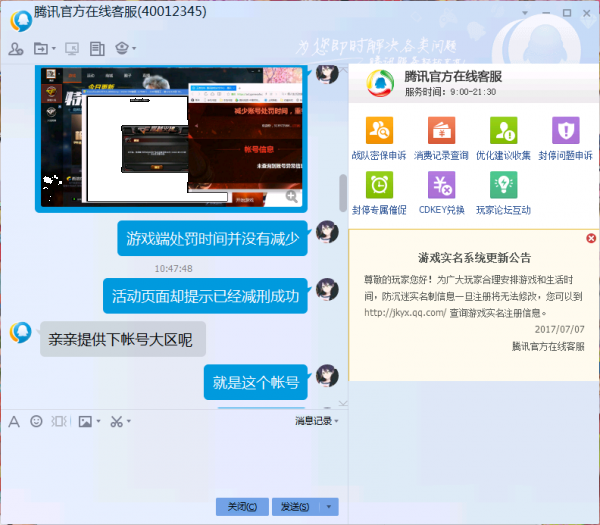Click message 亲亲提供下帐号大区呢
The image size is (600, 525).
coord(123,339)
